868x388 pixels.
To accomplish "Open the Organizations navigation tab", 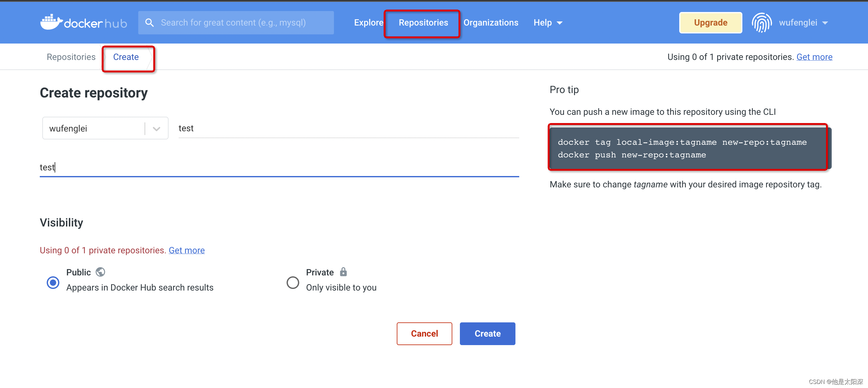I will pyautogui.click(x=490, y=23).
